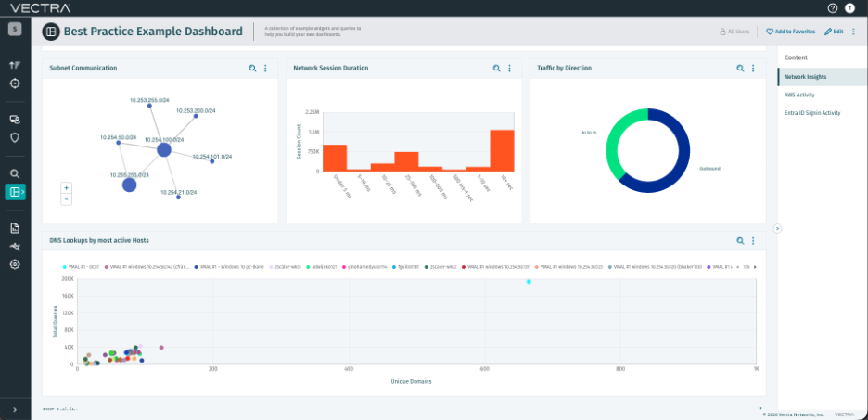Select the highlighted dashboards sidebar icon

pos(15,192)
